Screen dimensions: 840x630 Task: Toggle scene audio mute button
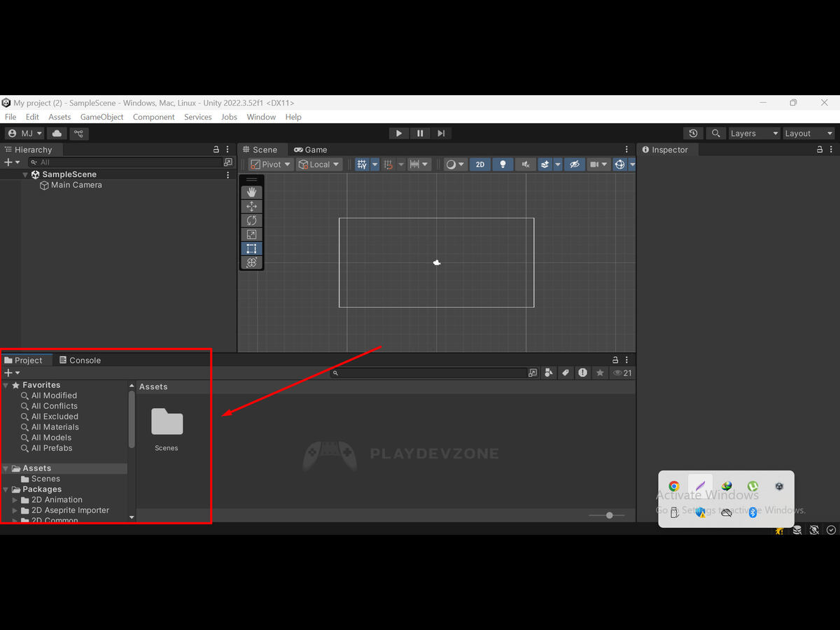tap(525, 164)
